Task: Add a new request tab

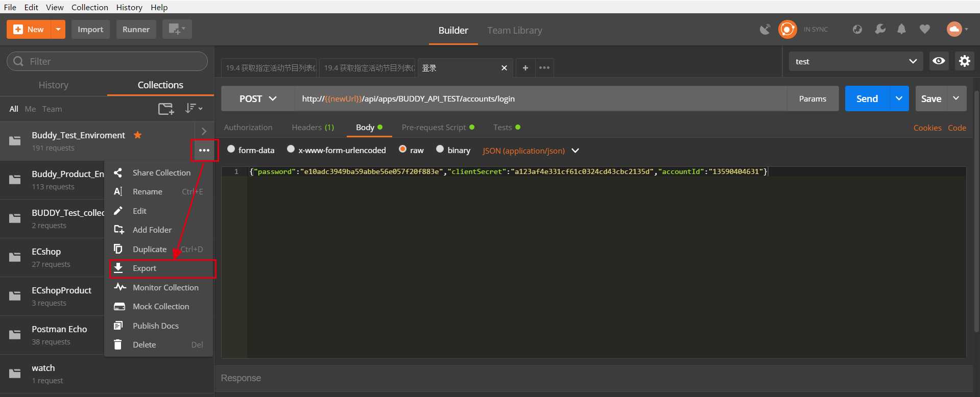Action: (x=525, y=68)
